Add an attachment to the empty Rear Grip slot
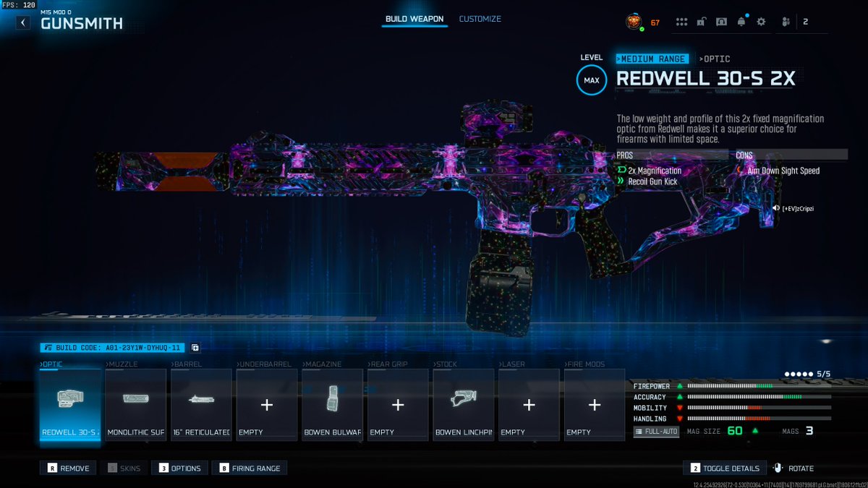Viewport: 868px width, 488px height. coord(398,404)
